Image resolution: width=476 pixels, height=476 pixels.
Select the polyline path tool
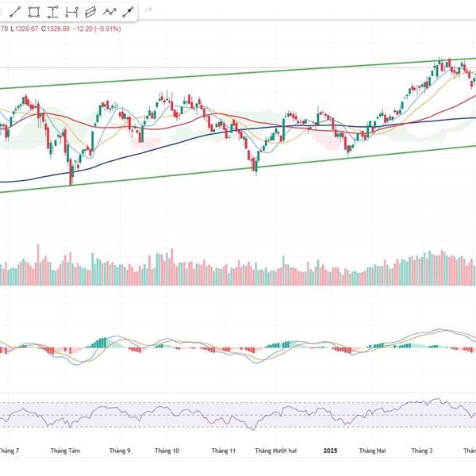(109, 12)
